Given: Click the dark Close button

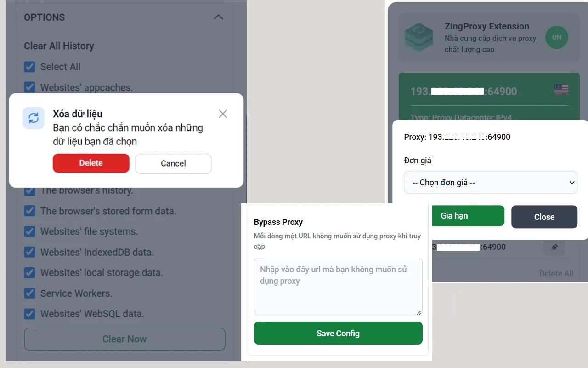Looking at the screenshot, I should coord(544,217).
